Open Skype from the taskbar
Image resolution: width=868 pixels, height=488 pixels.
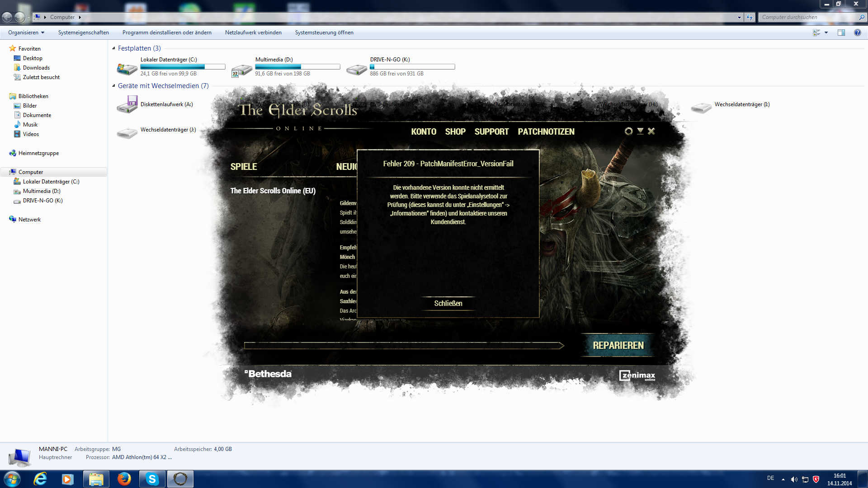pos(152,479)
